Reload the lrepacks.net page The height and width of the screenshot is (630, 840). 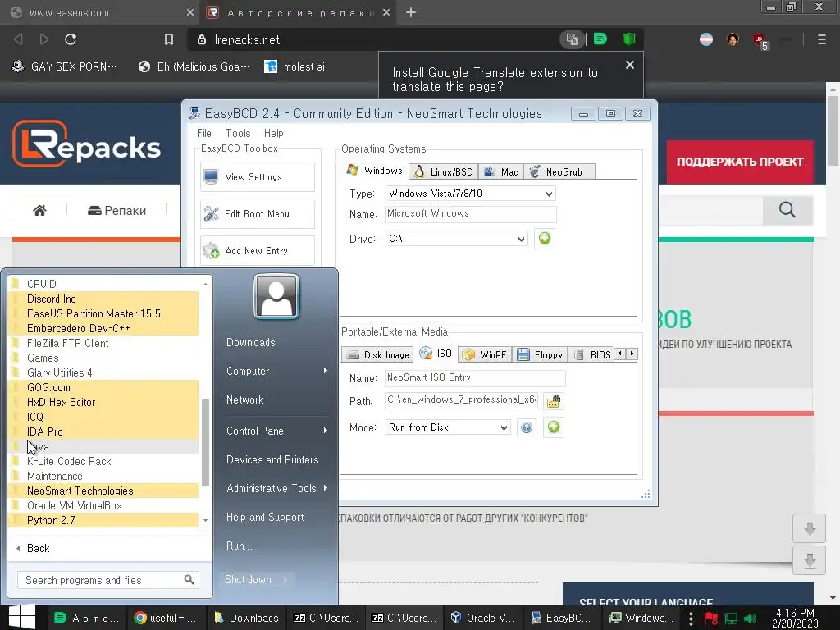coord(71,39)
